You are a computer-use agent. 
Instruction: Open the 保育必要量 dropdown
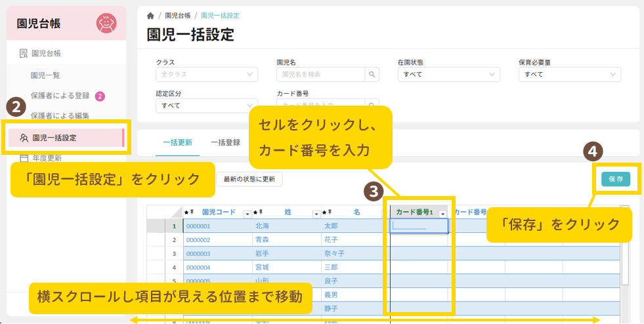click(569, 75)
